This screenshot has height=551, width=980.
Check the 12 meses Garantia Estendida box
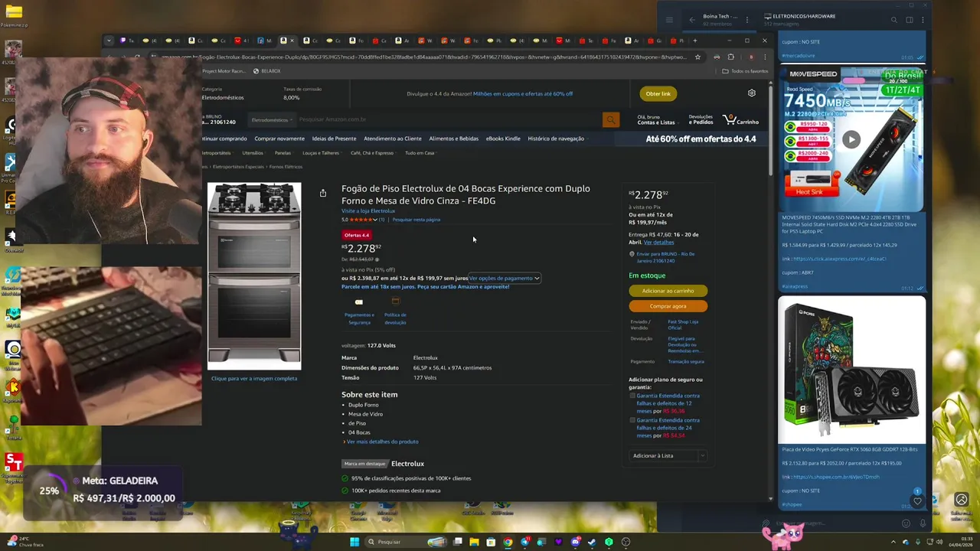(x=632, y=396)
